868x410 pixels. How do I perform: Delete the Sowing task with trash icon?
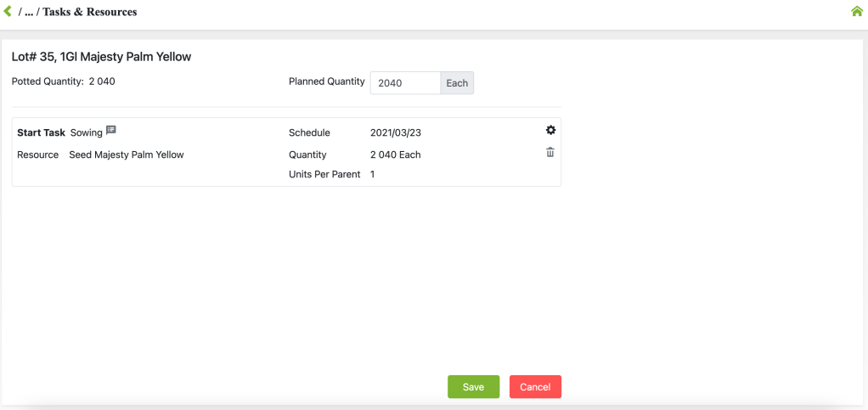(550, 153)
